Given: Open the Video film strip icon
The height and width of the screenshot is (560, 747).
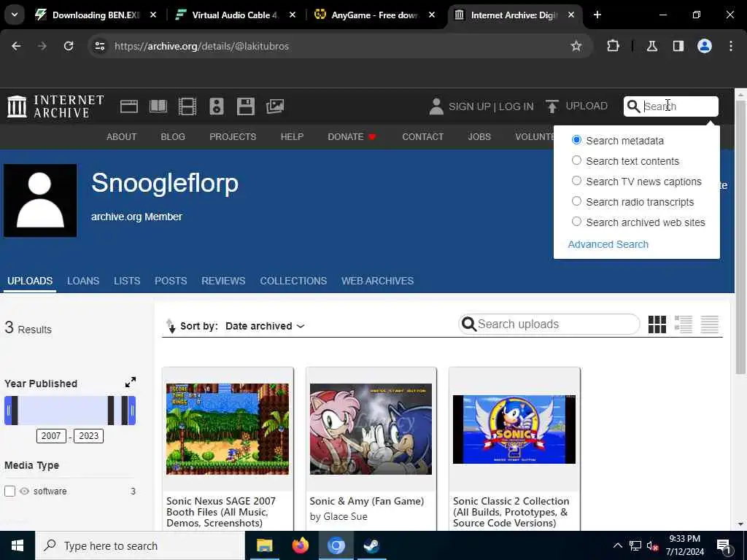Looking at the screenshot, I should (x=187, y=106).
